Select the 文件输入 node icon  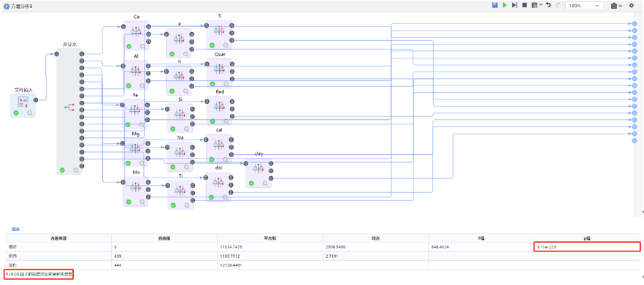(x=23, y=101)
